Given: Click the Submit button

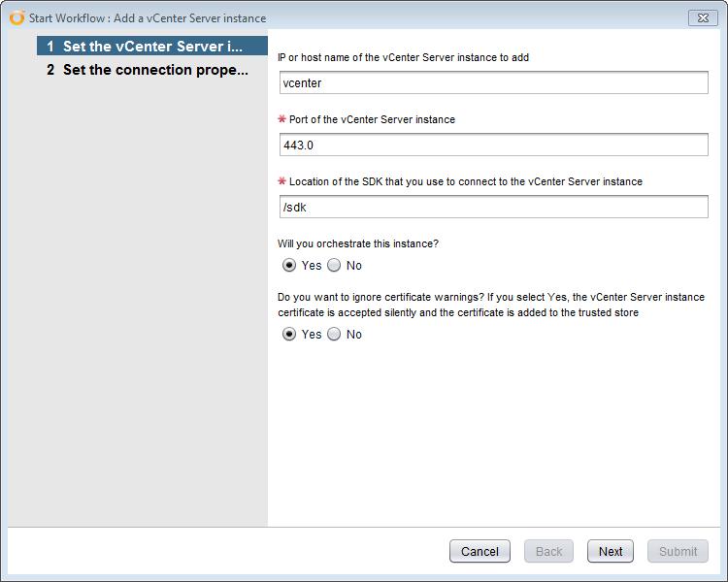Looking at the screenshot, I should [678, 551].
